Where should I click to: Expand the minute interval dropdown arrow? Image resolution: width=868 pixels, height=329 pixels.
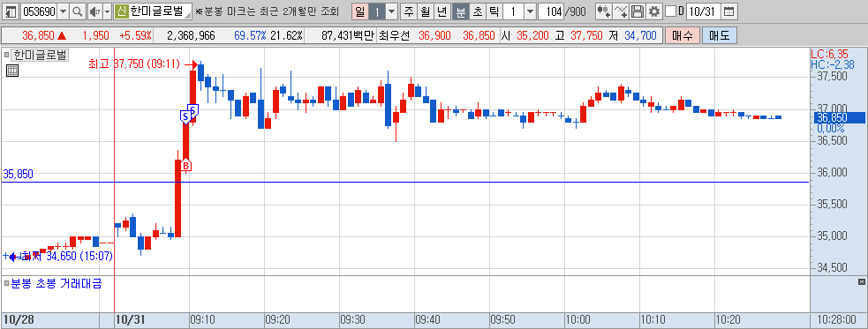tap(530, 11)
